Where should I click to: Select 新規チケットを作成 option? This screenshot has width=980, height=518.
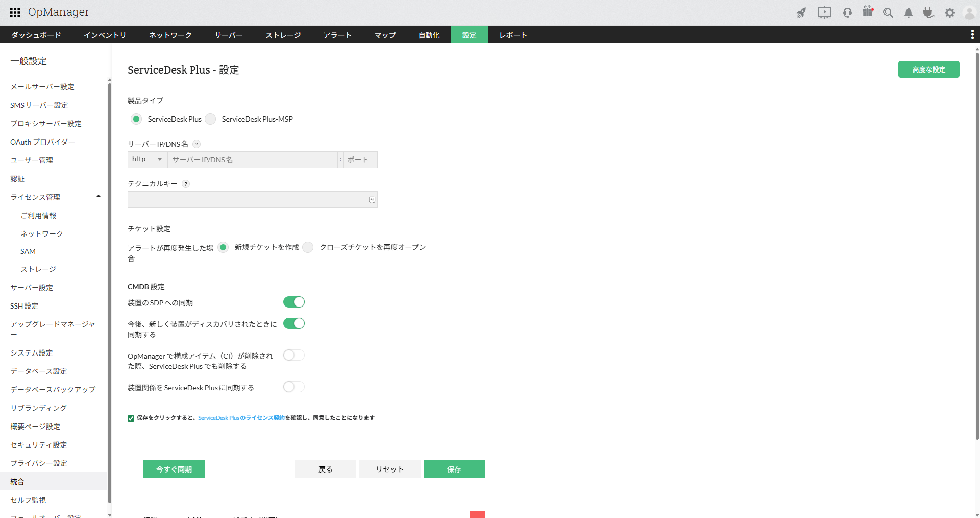coord(223,247)
